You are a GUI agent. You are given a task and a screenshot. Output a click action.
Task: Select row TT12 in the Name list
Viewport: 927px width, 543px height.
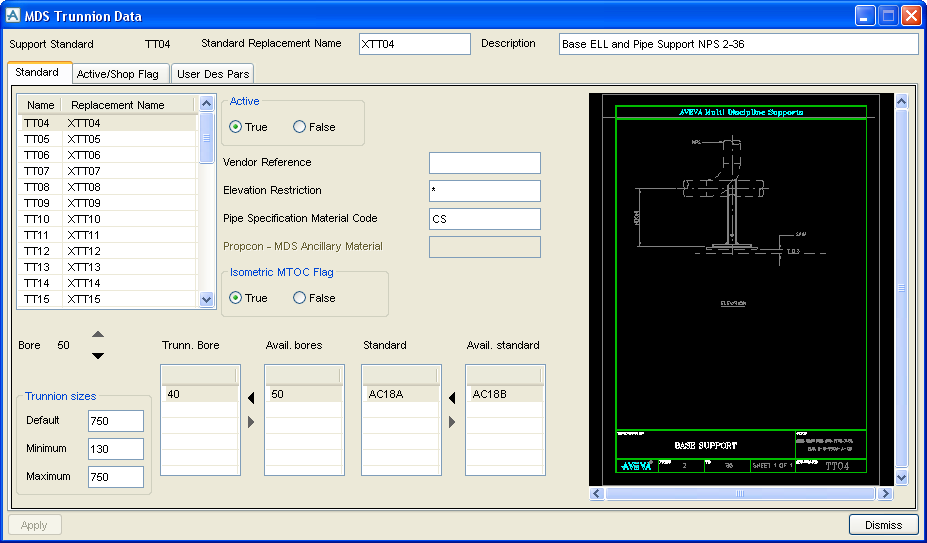(108, 251)
